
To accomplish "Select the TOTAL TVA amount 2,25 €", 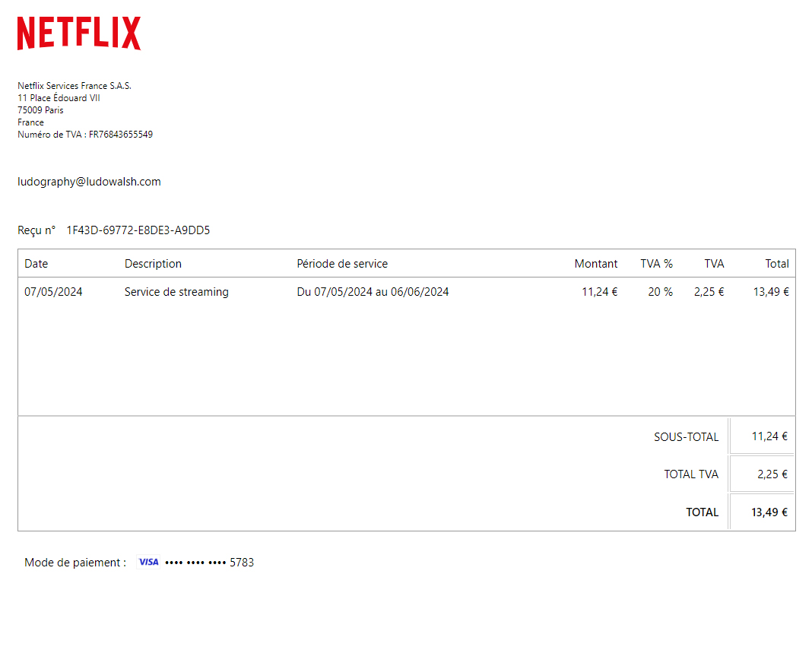I will tap(772, 474).
